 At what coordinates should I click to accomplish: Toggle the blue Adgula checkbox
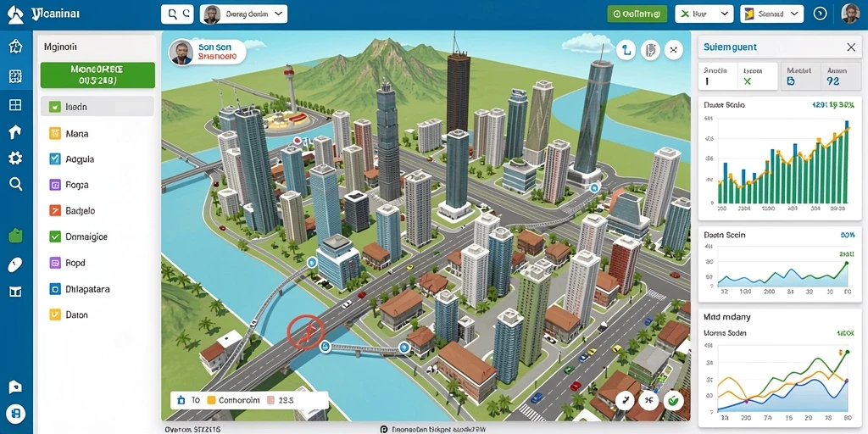(55, 159)
